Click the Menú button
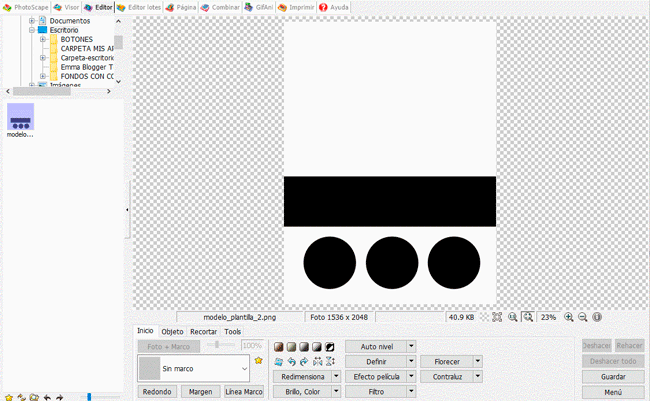 (x=613, y=392)
